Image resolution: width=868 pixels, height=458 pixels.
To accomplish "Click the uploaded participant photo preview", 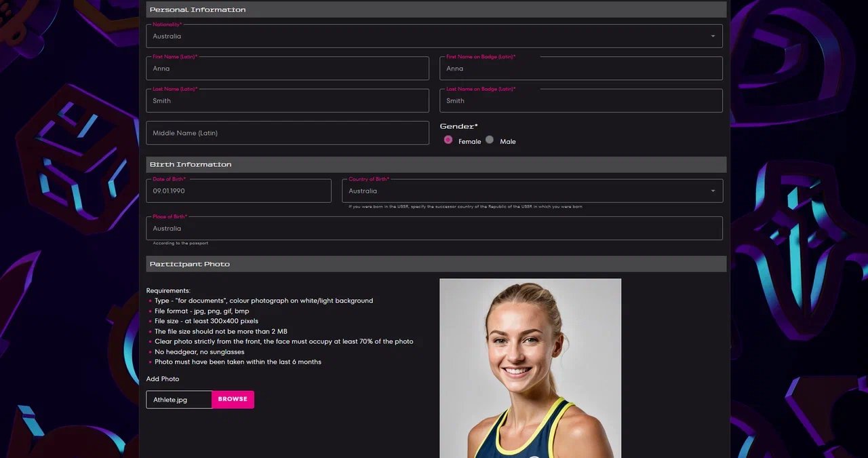I will 530,368.
